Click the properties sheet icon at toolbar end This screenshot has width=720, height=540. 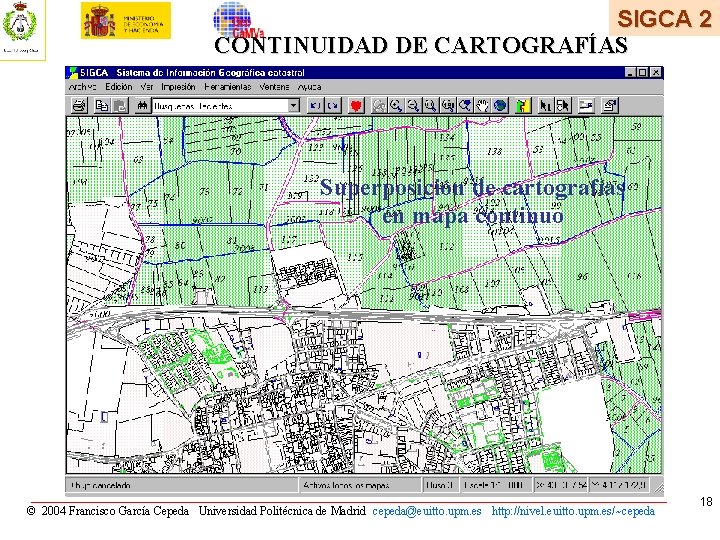[x=609, y=106]
